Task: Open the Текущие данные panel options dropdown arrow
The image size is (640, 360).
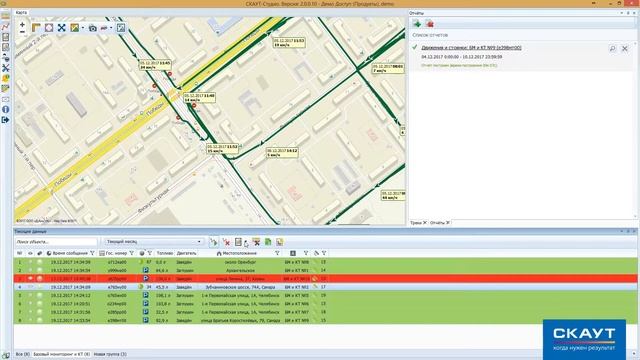Action: tap(622, 231)
